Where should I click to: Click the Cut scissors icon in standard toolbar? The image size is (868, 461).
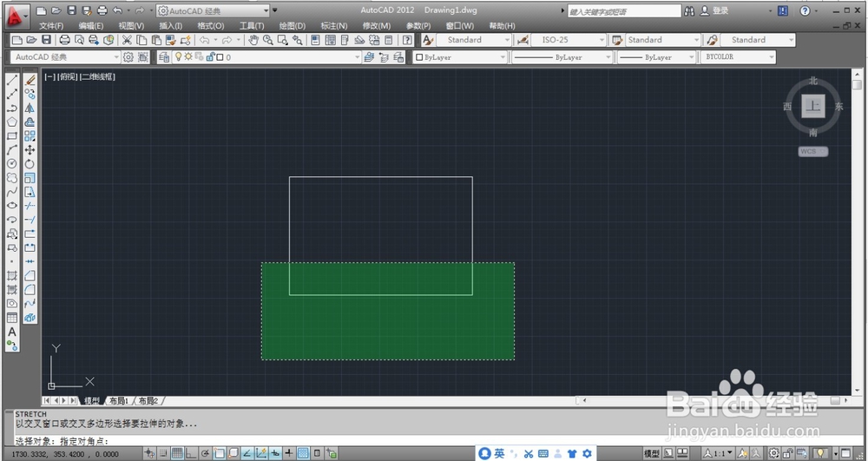click(127, 40)
